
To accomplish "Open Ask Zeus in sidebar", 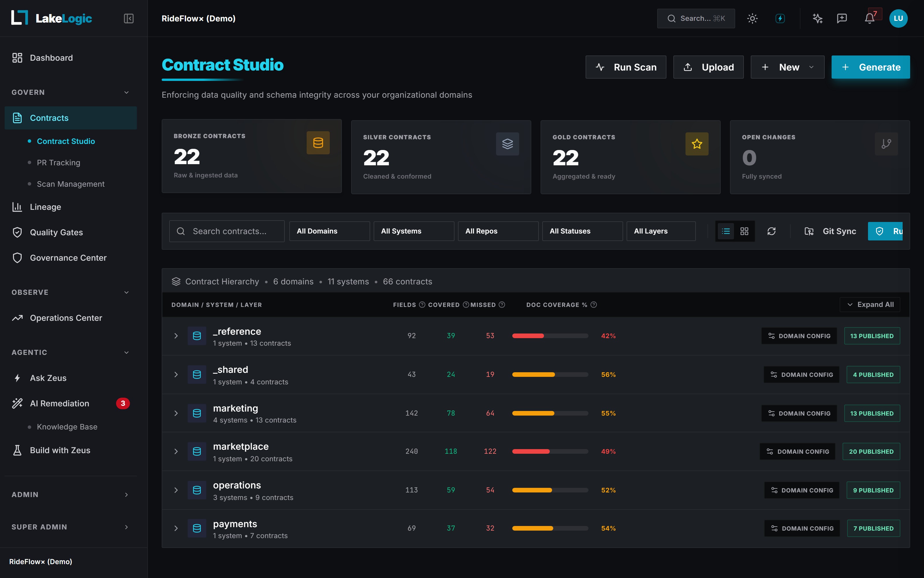I will (71, 378).
